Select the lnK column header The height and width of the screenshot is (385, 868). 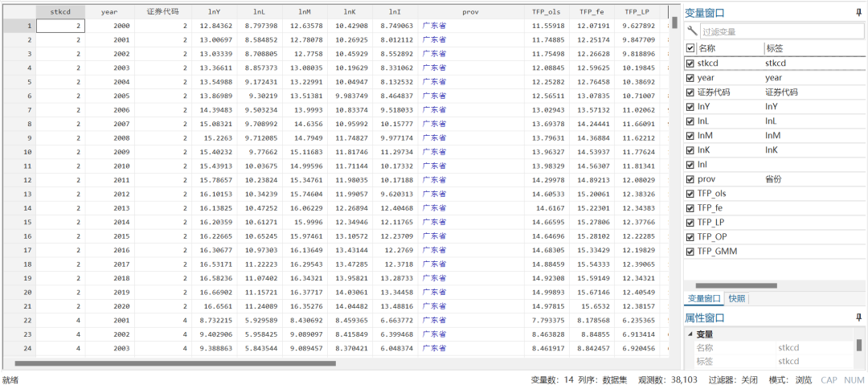[x=350, y=11]
